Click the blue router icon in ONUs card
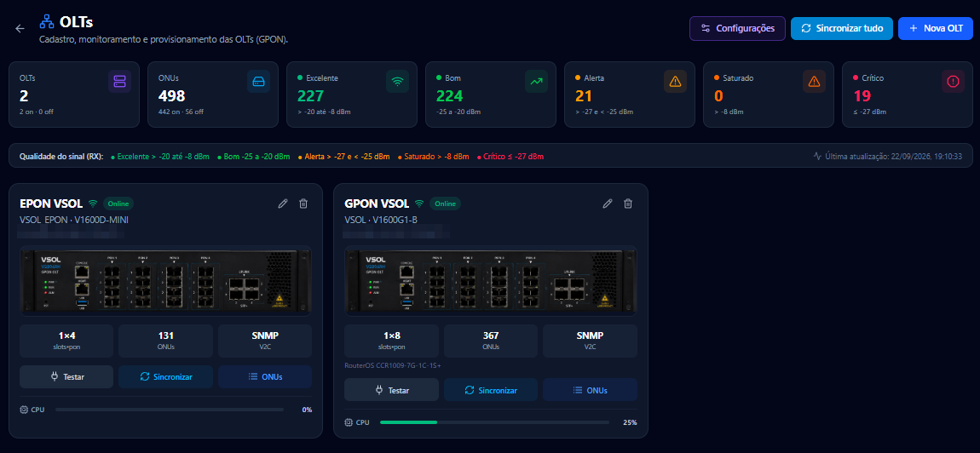 pyautogui.click(x=258, y=81)
